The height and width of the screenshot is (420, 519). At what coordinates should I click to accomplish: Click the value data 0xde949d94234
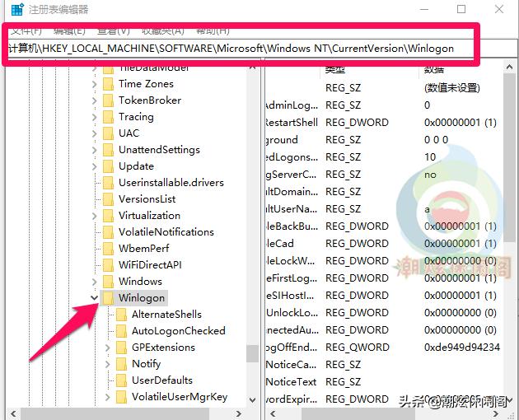pos(462,348)
